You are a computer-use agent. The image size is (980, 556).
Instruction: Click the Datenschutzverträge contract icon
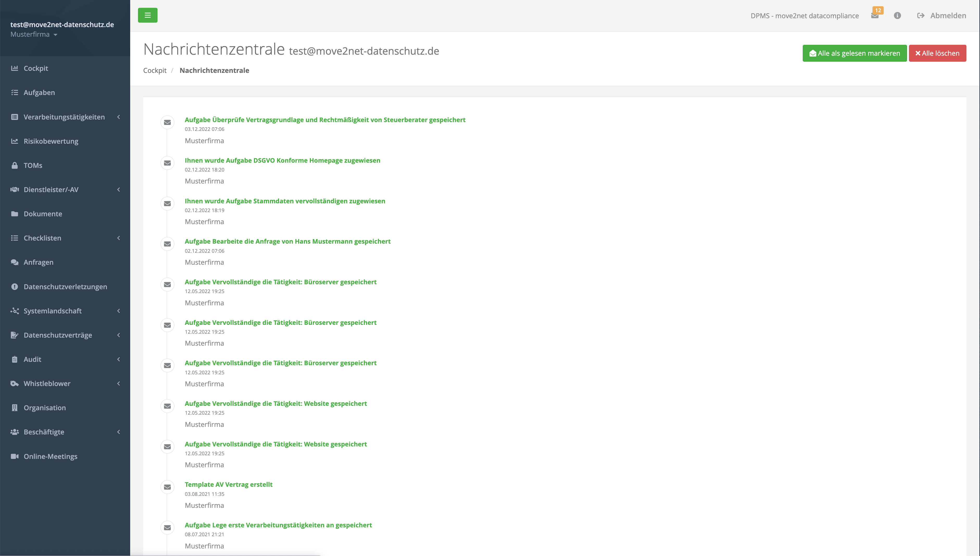coord(15,335)
